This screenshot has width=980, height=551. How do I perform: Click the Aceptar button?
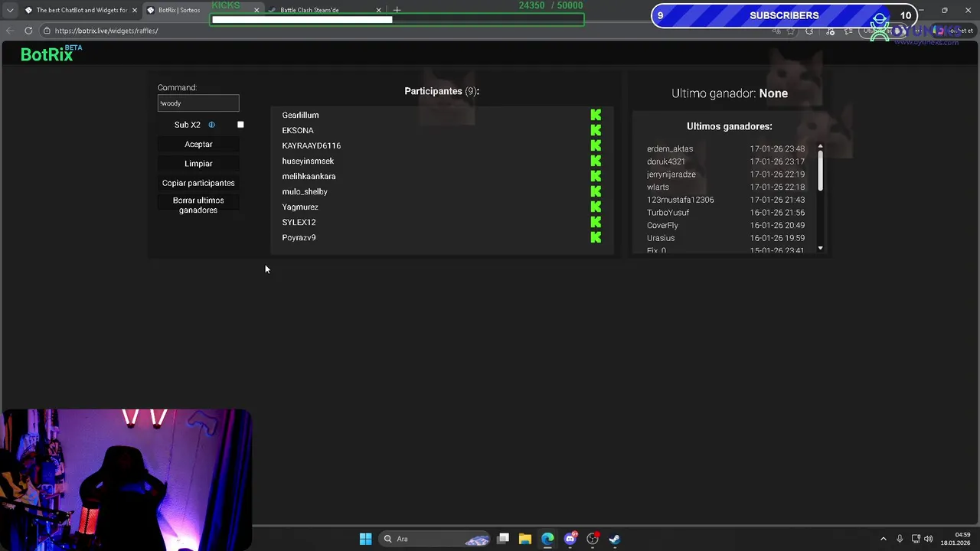198,144
